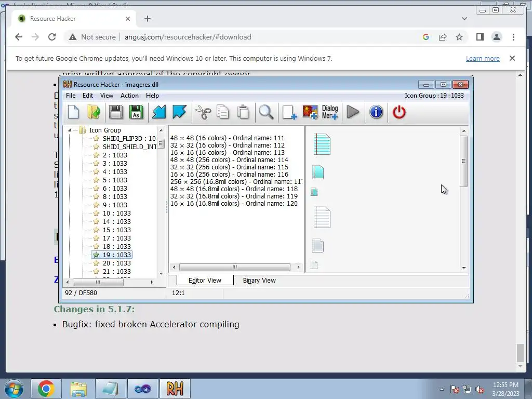532x399 pixels.
Task: Click the Visual Studio taskbar icon
Action: tap(142, 389)
